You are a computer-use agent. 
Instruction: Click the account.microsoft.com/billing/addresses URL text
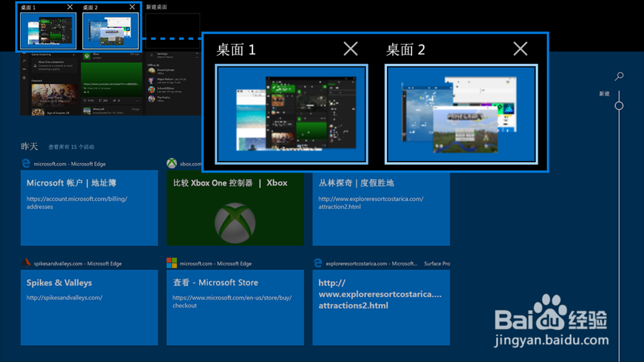pos(77,202)
